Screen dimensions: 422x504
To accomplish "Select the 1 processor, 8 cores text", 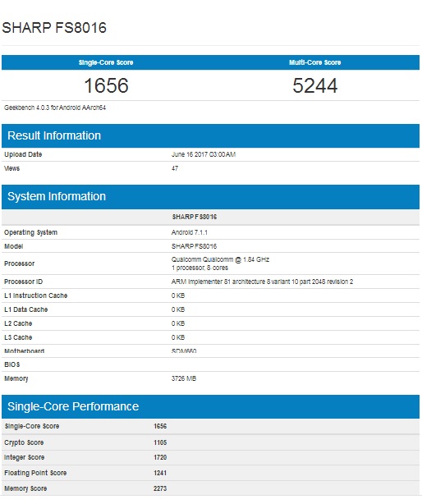I will pos(200,268).
